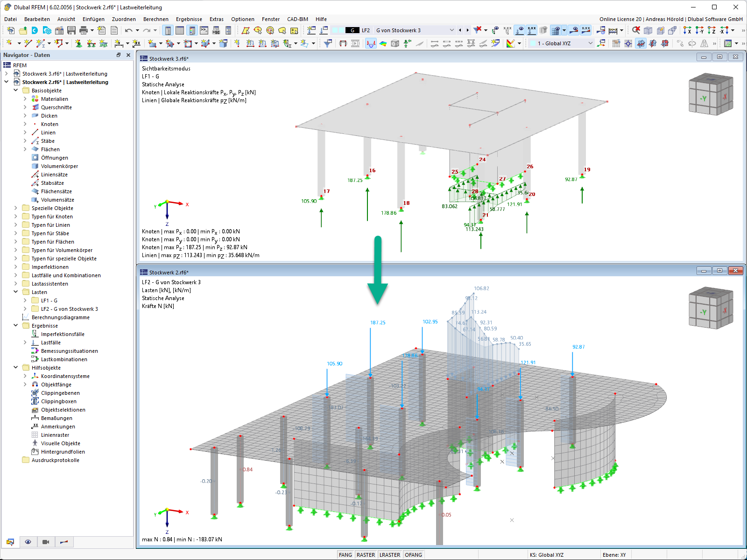This screenshot has width=747, height=560.
Task: Click the light blue load case type swatch
Action: click(x=338, y=30)
